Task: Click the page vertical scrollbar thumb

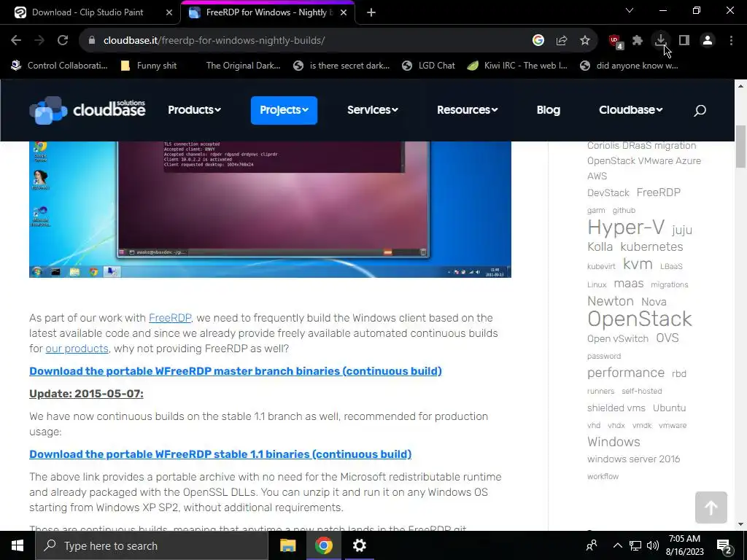Action: point(740,147)
